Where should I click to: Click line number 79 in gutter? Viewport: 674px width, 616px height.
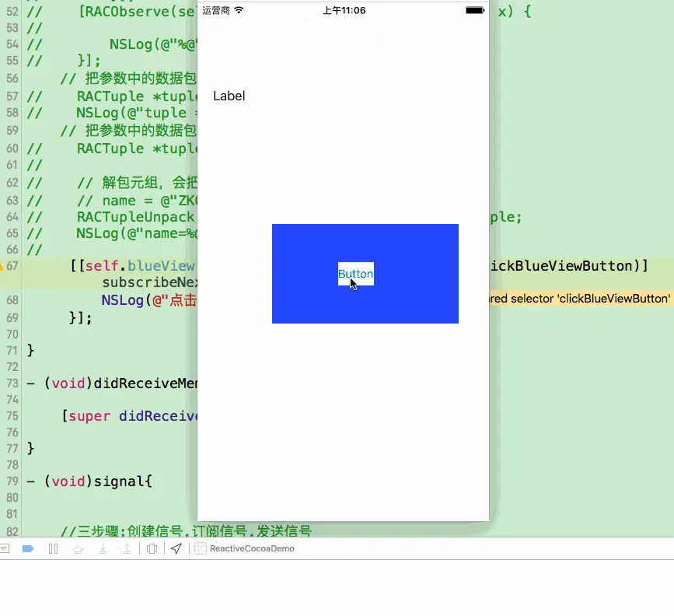(x=12, y=481)
